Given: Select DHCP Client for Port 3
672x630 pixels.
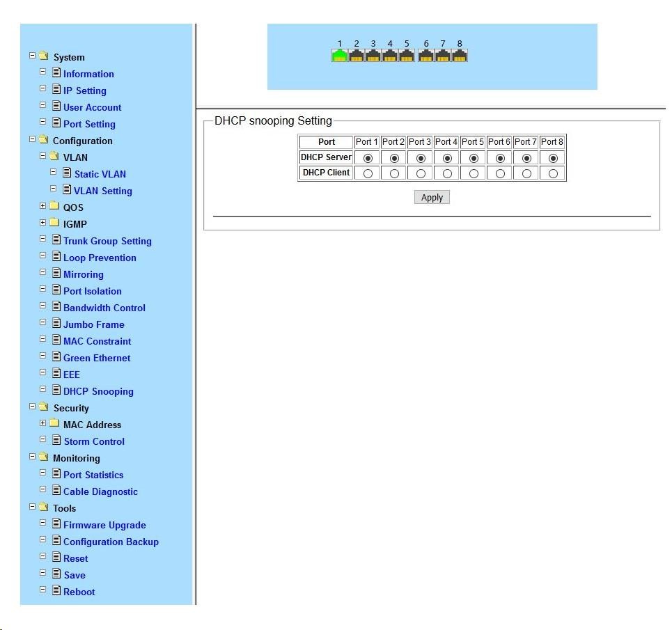Looking at the screenshot, I should click(421, 173).
